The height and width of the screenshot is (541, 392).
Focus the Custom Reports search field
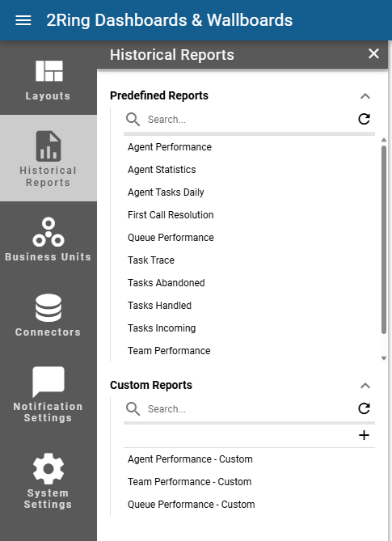249,409
